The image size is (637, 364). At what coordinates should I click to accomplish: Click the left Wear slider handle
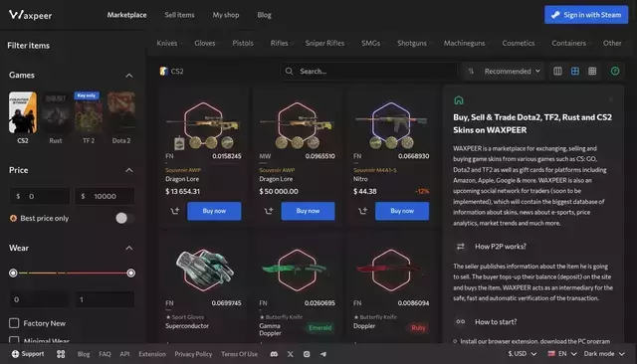(x=13, y=273)
